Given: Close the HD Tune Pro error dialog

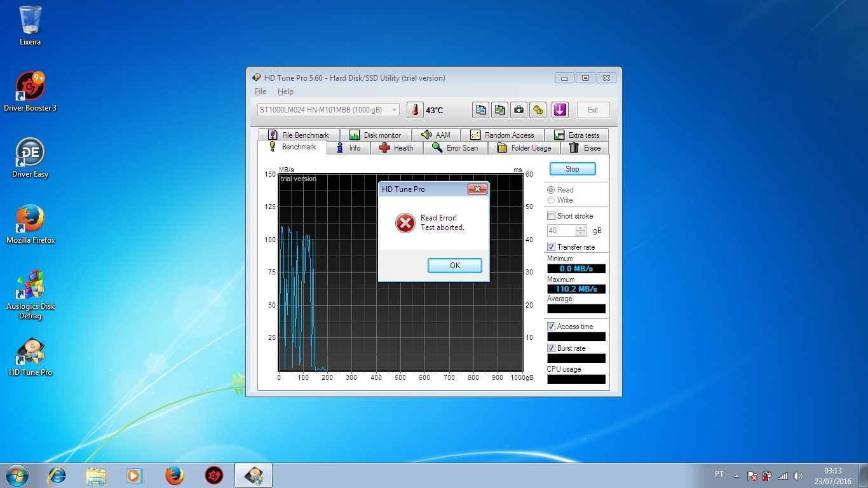Looking at the screenshot, I should tap(477, 189).
